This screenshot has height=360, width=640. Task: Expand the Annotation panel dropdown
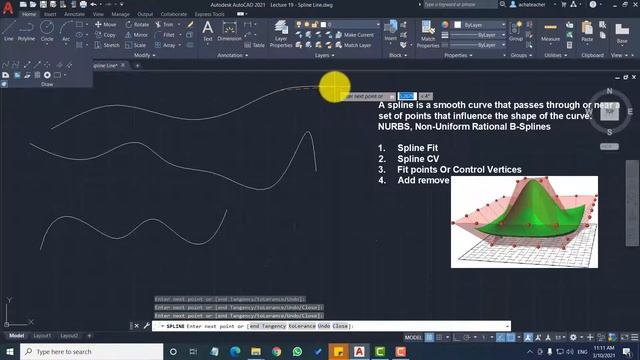[233, 55]
